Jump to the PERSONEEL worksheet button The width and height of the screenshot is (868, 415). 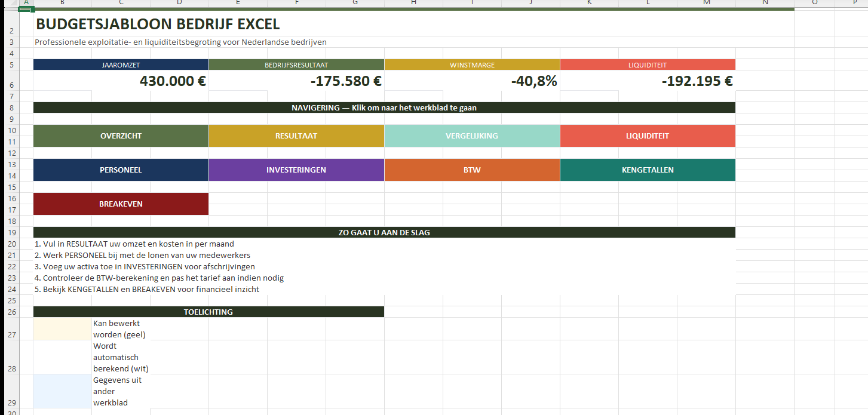[121, 170]
